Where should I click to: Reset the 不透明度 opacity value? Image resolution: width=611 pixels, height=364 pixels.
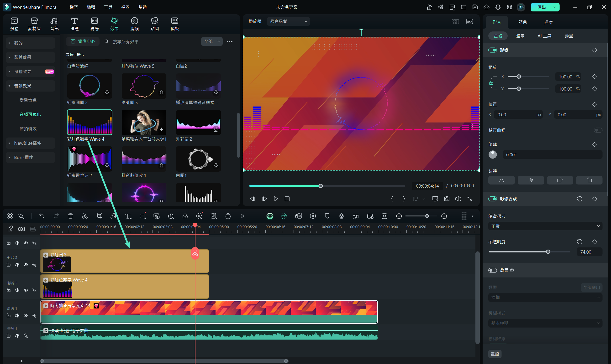[579, 242]
